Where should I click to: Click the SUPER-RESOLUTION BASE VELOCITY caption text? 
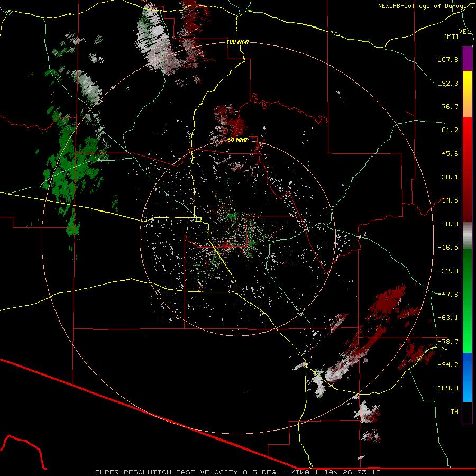coord(167,472)
